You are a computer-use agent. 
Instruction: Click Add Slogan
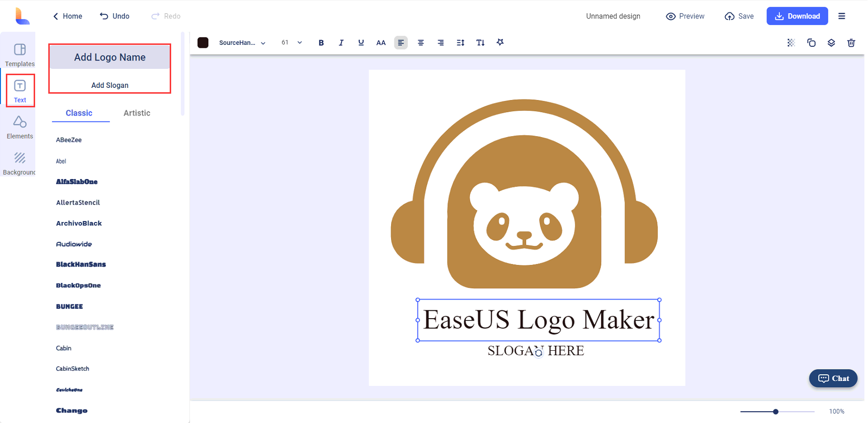(110, 85)
